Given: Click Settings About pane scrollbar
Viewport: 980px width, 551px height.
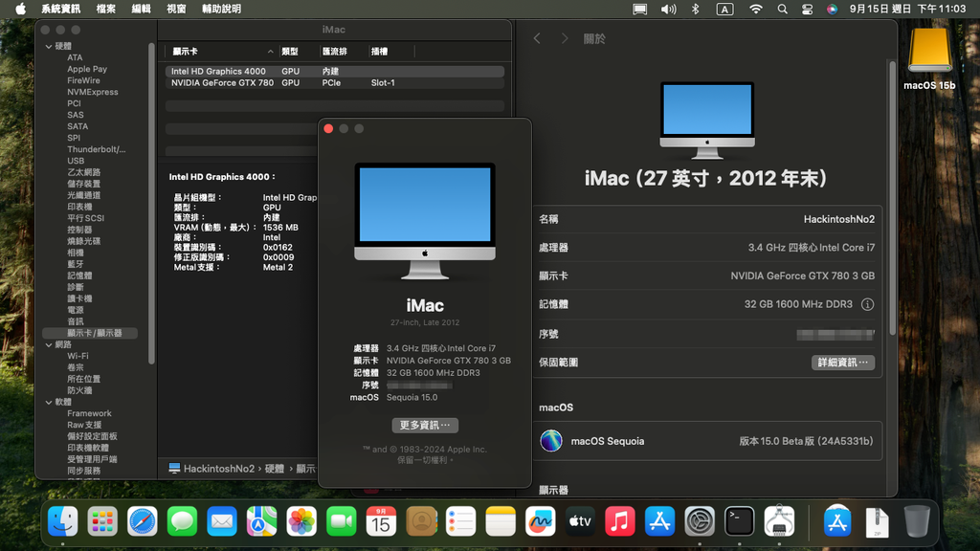Looking at the screenshot, I should click(893, 197).
